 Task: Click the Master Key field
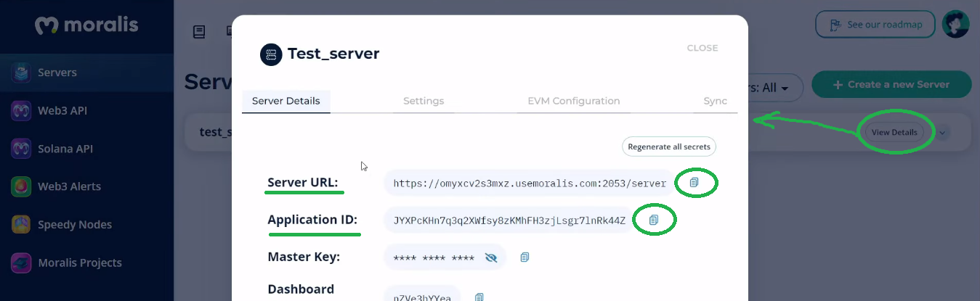(445, 257)
